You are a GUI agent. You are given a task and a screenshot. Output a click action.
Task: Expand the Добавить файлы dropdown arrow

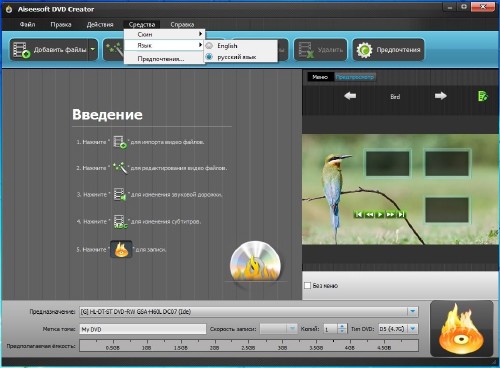pyautogui.click(x=93, y=50)
